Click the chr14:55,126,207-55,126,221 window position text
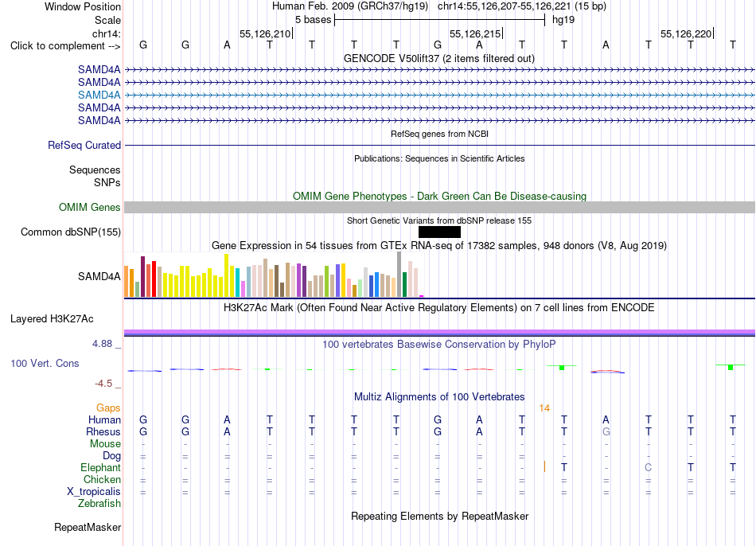This screenshot has width=756, height=546. click(x=504, y=6)
